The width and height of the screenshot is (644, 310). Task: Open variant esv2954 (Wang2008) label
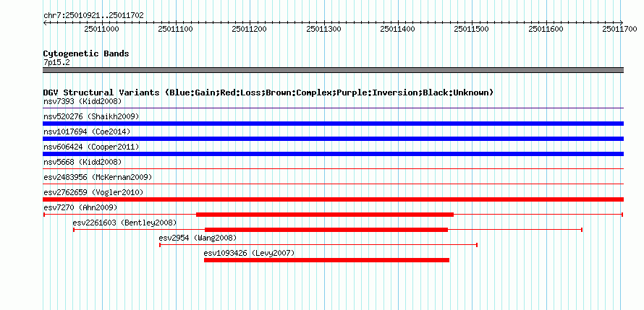pos(198,238)
